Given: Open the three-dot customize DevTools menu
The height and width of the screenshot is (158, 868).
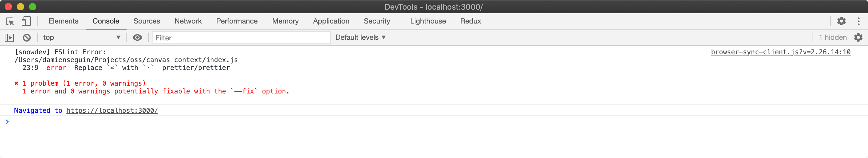Looking at the screenshot, I should (x=858, y=21).
